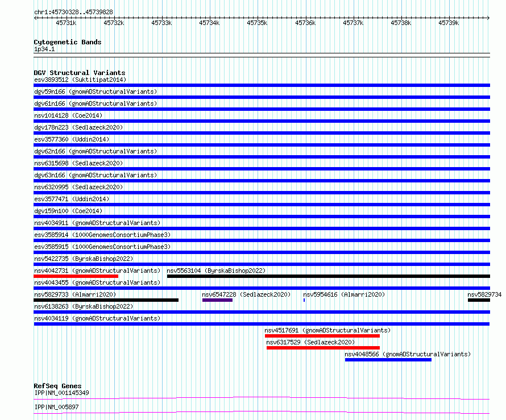Select dgv159n100 (Coe2014) label
This screenshot has height=420, width=506.
point(68,211)
